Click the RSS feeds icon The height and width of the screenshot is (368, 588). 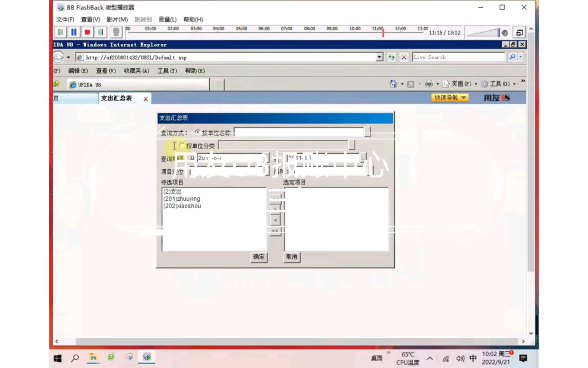coord(411,84)
